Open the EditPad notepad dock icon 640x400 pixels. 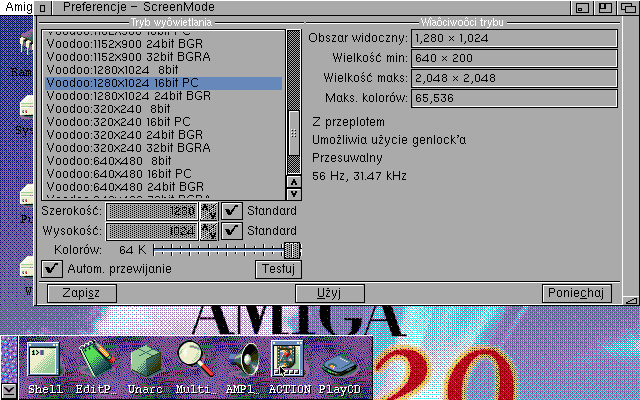click(x=96, y=360)
